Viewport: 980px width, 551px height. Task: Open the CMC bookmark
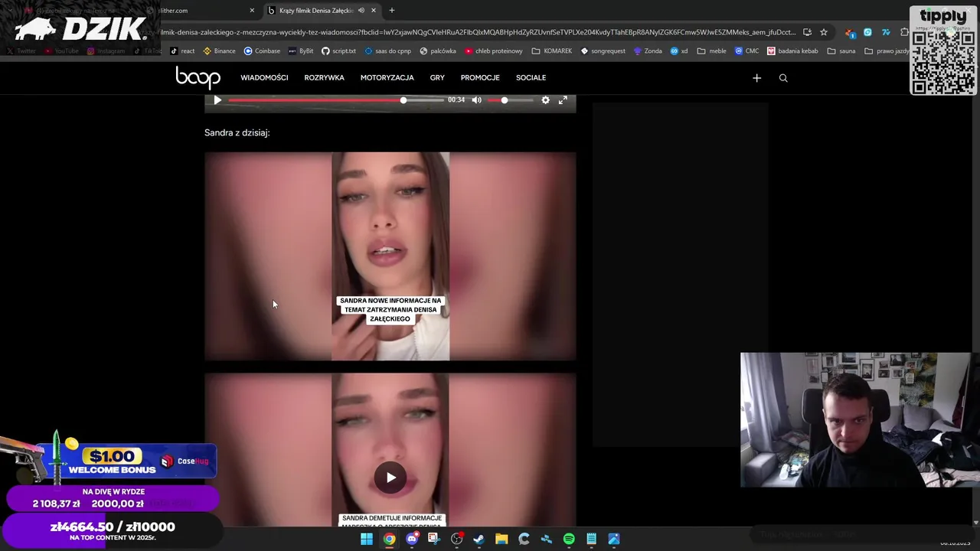tap(746, 51)
